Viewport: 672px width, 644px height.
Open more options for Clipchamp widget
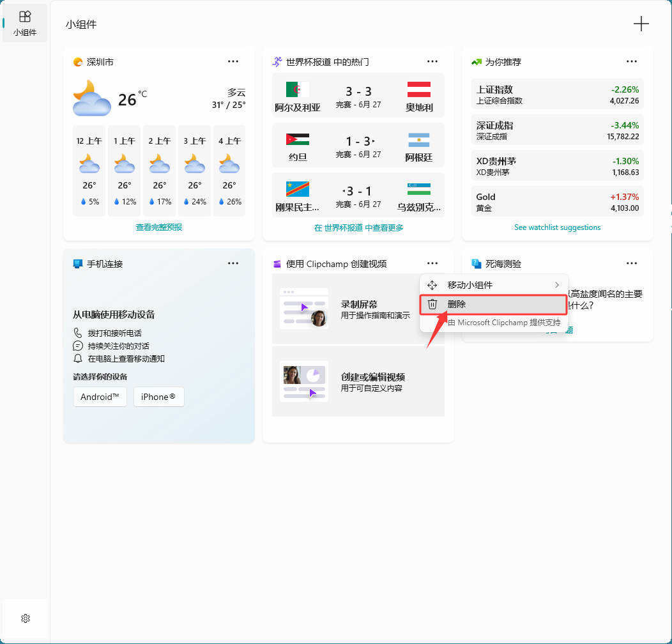click(432, 263)
